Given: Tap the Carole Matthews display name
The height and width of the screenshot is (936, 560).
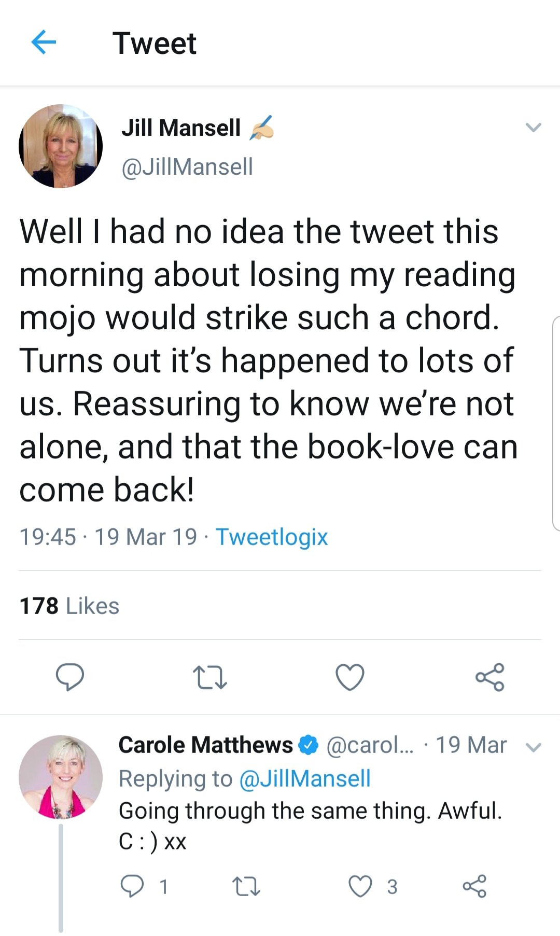Looking at the screenshot, I should click(205, 745).
